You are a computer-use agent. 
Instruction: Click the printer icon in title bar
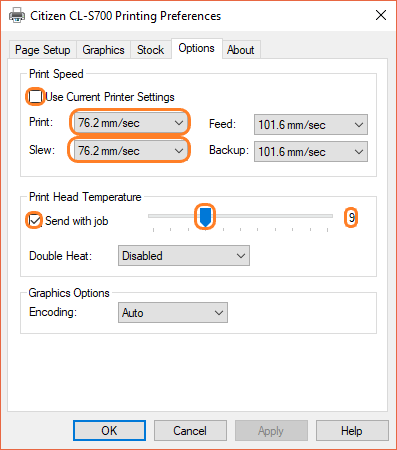17,15
